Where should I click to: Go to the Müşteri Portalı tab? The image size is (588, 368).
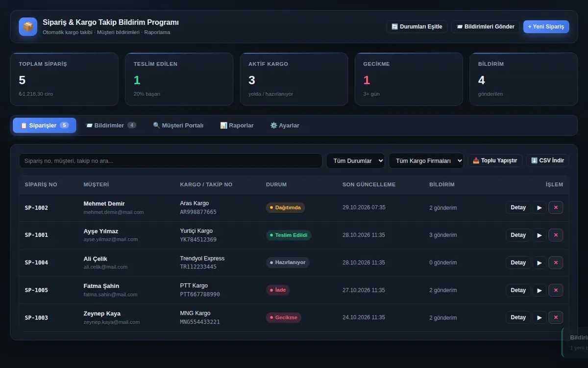178,126
